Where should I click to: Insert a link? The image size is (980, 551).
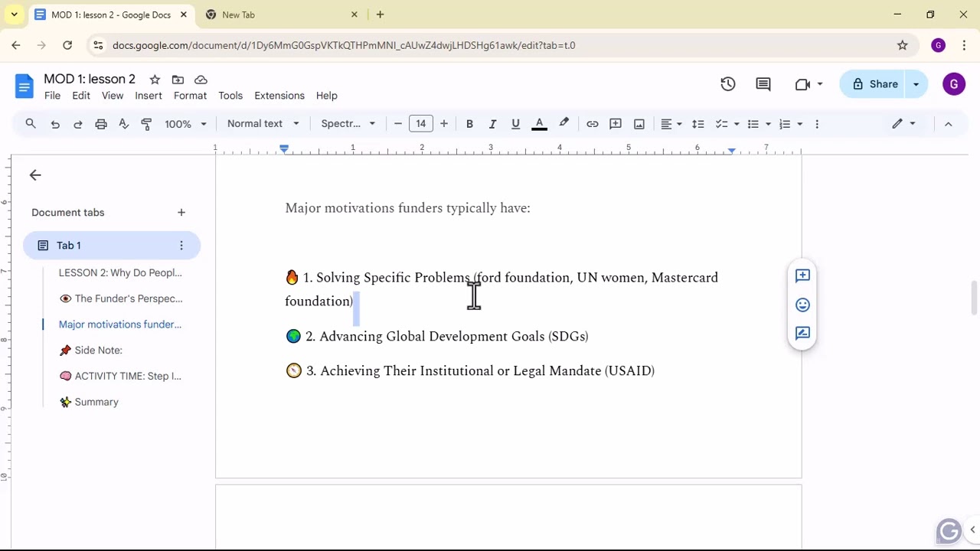coord(593,124)
